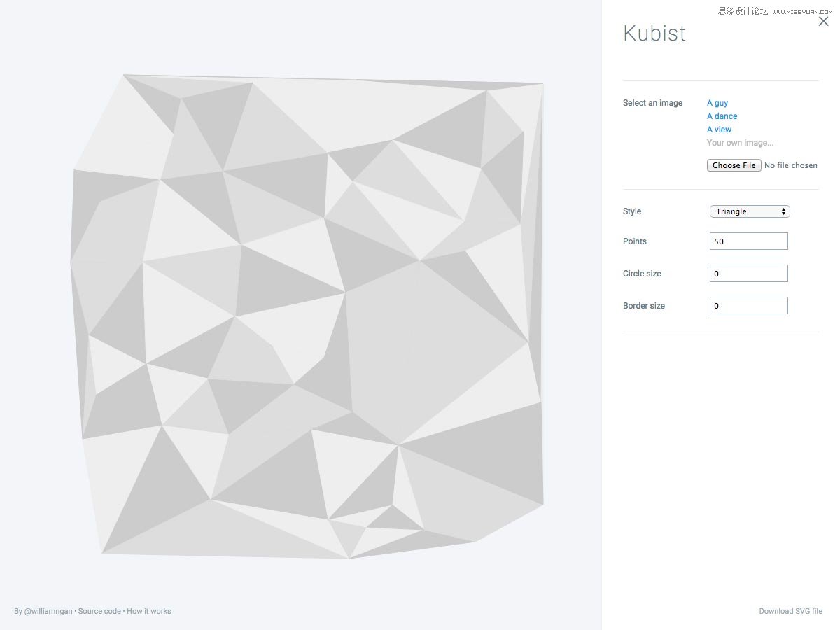Focus the Points input field
840x630 pixels.
pyautogui.click(x=748, y=241)
